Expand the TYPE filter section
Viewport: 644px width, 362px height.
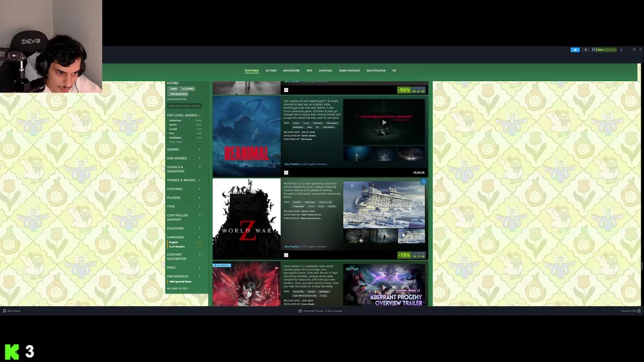[x=184, y=207]
